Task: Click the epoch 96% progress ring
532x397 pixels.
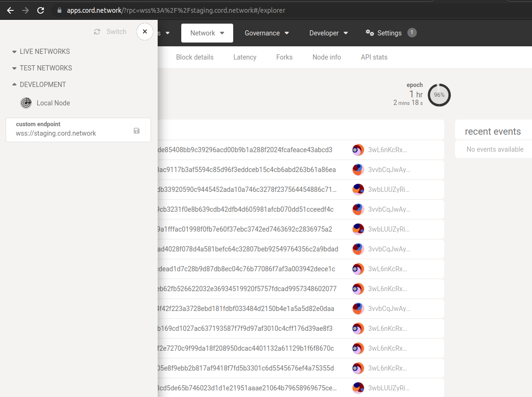Action: click(439, 95)
